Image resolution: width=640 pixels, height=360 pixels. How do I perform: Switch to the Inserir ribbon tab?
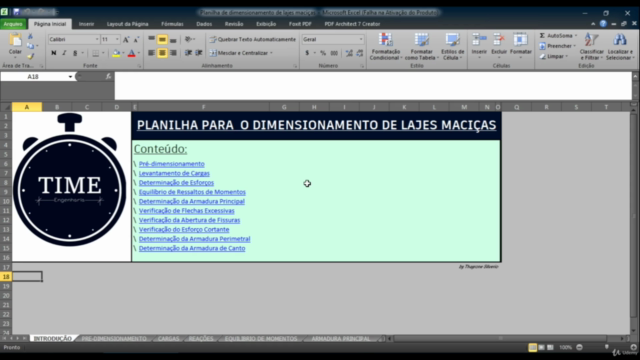[86, 24]
